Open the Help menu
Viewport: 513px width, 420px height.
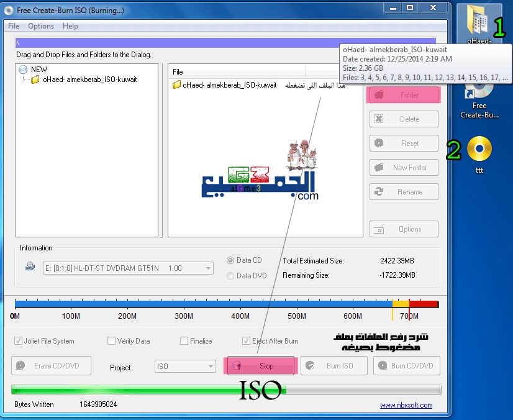pos(70,26)
